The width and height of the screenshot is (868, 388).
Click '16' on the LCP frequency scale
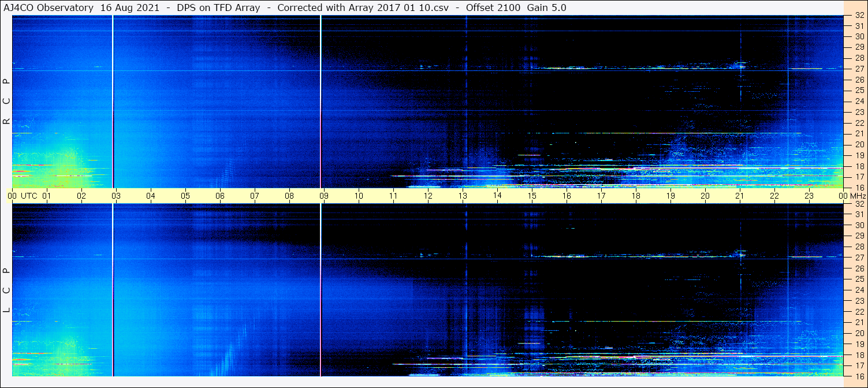click(859, 376)
